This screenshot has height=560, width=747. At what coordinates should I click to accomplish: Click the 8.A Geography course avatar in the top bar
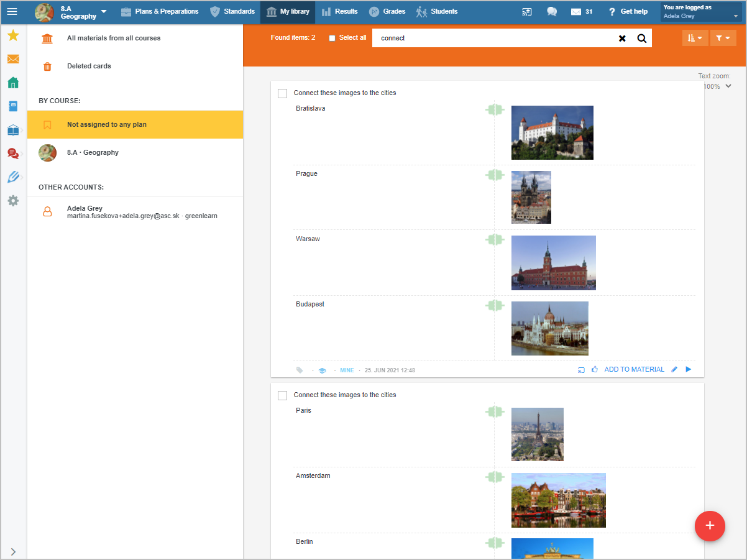[45, 12]
